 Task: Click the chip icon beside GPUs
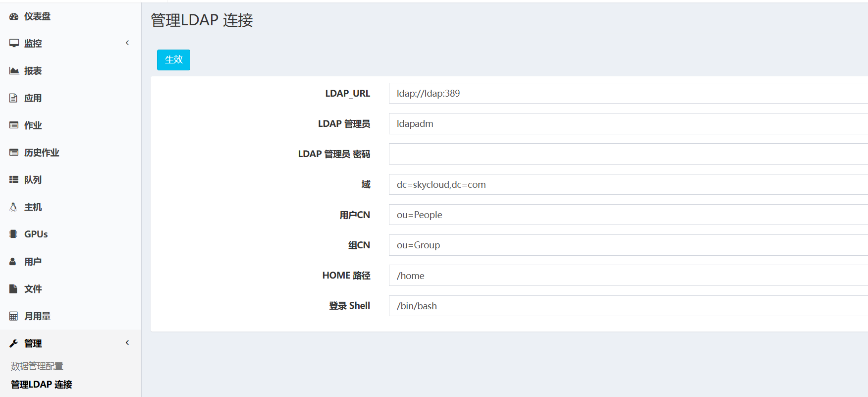point(13,234)
